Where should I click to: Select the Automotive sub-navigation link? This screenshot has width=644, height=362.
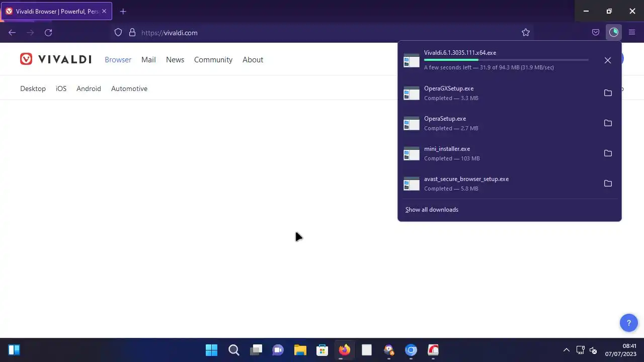129,88
